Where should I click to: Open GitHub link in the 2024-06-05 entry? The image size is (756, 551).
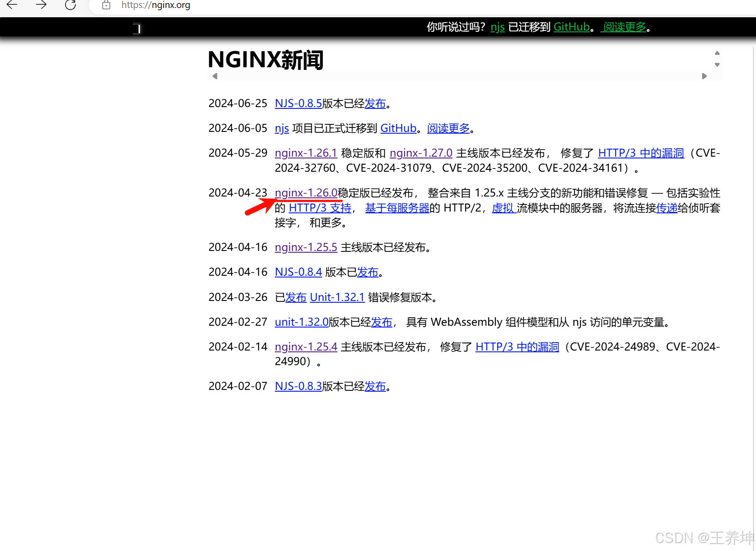click(x=398, y=128)
